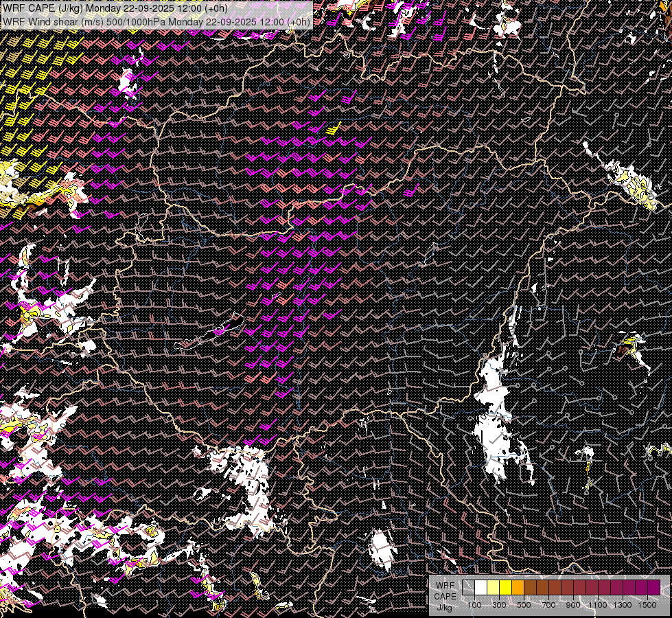Click the transparent below-100 legend swatch

pyautogui.click(x=468, y=588)
